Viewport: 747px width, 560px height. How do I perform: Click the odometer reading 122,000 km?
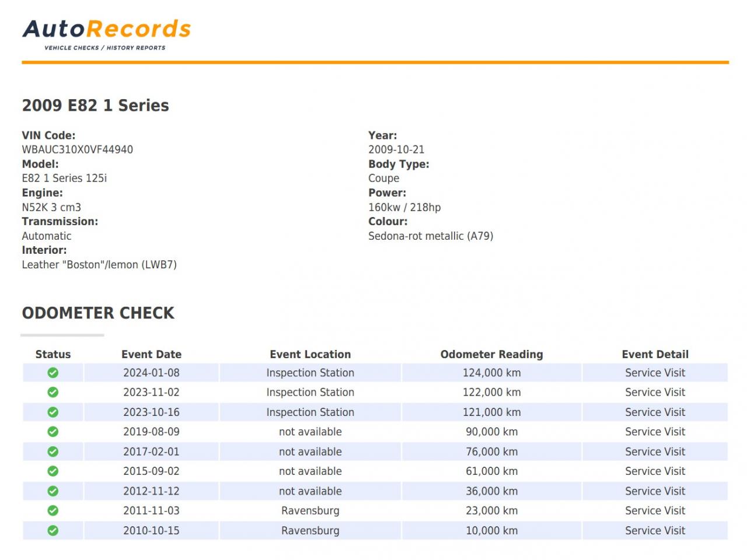coord(492,392)
